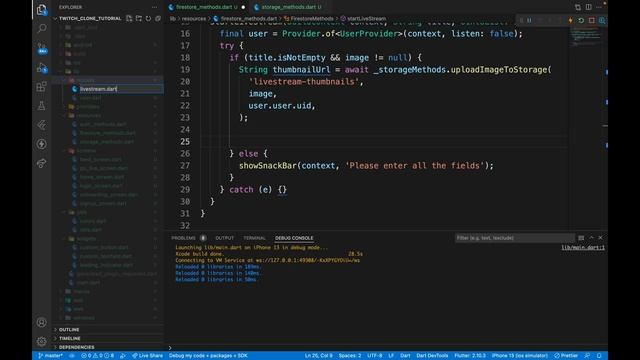Maximize the bottom panel
Viewport: 640px width, 360px height.
tap(591, 238)
